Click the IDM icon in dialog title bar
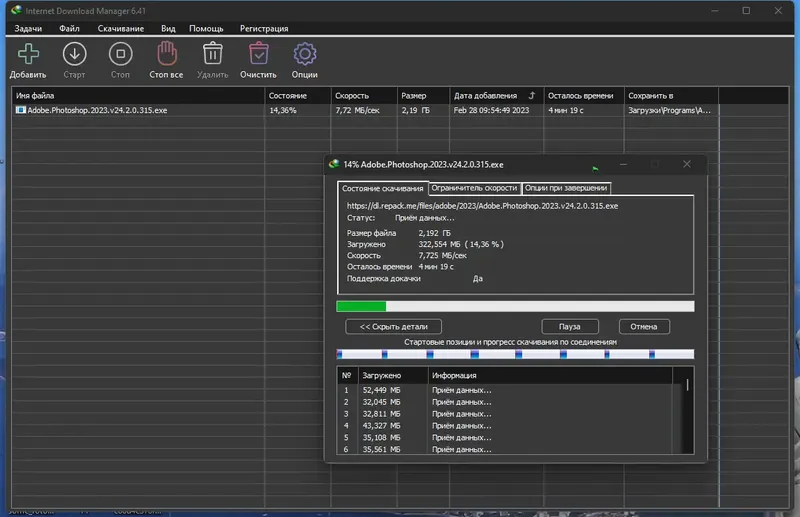The image size is (800, 517). point(334,164)
